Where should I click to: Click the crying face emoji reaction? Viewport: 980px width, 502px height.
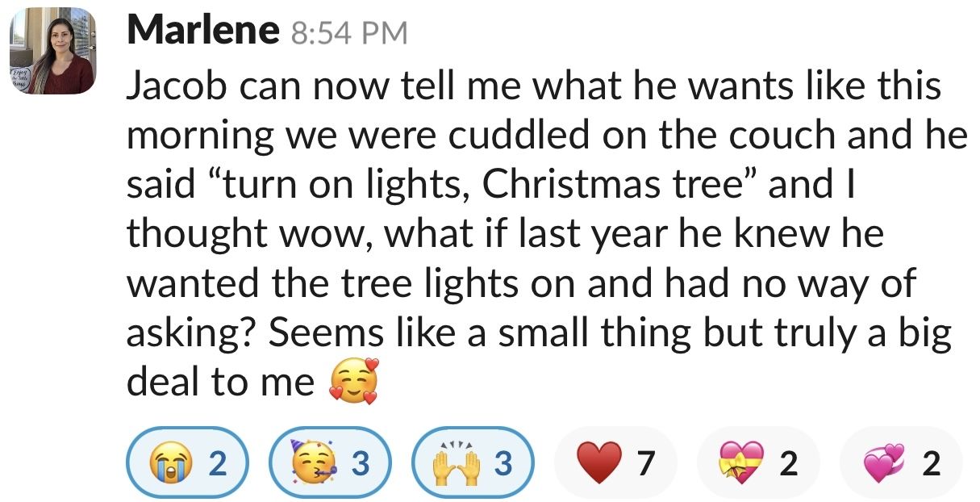(165, 463)
